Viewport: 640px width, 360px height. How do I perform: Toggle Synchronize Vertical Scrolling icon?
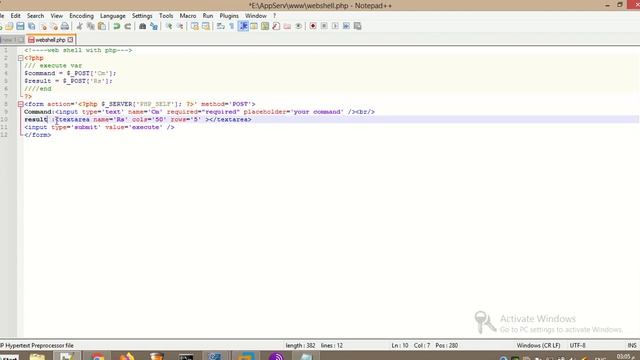(x=195, y=26)
